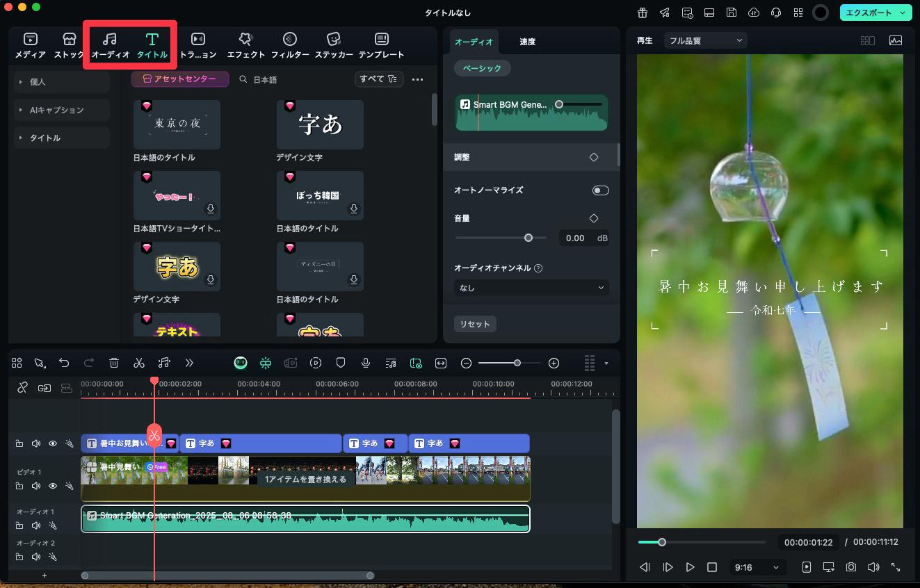The width and height of the screenshot is (920, 588).
Task: Open preview volume speaker icon
Action: [x=873, y=567]
